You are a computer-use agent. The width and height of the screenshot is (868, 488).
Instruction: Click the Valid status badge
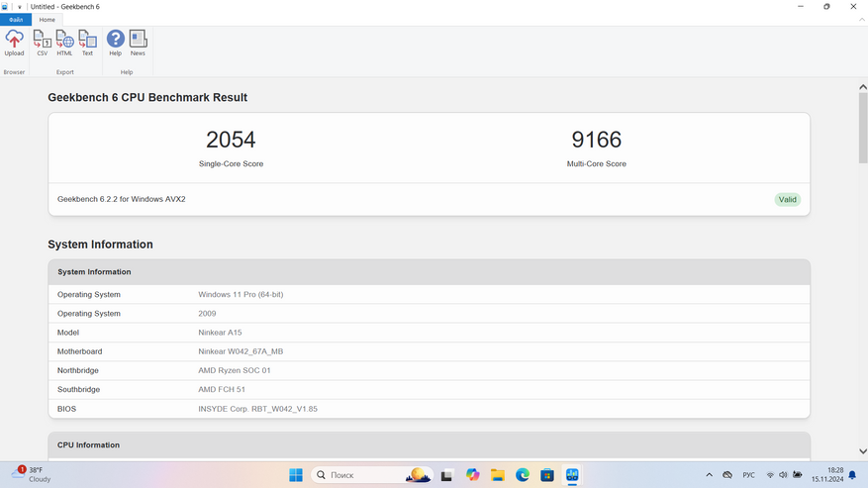coord(787,199)
